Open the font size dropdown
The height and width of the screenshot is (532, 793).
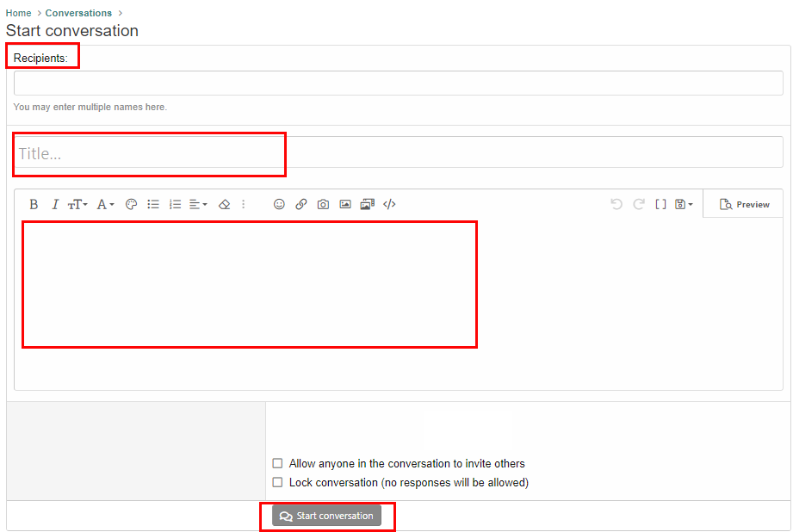(x=77, y=204)
